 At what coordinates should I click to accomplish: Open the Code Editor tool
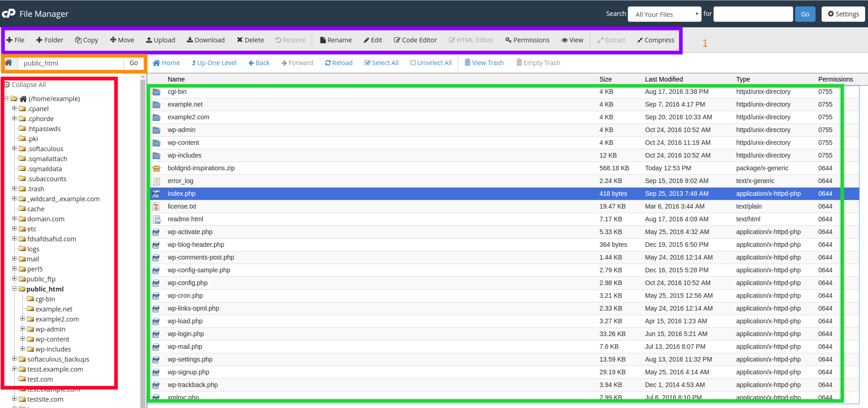coord(415,40)
